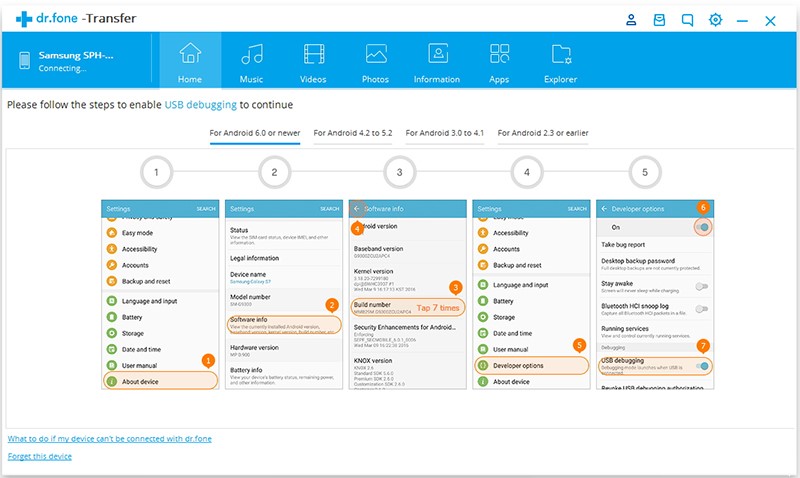Screen dimensions: 800x478
Task: Open the Music note icon
Action: [x=252, y=54]
